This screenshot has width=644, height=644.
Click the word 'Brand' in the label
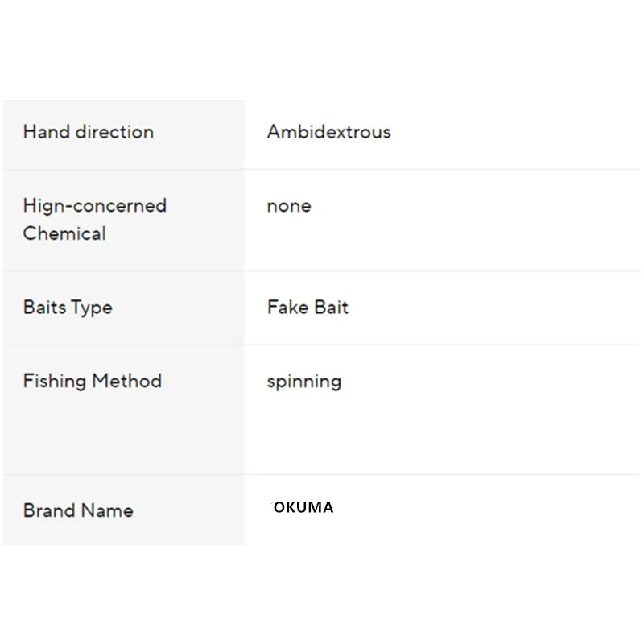(x=48, y=510)
